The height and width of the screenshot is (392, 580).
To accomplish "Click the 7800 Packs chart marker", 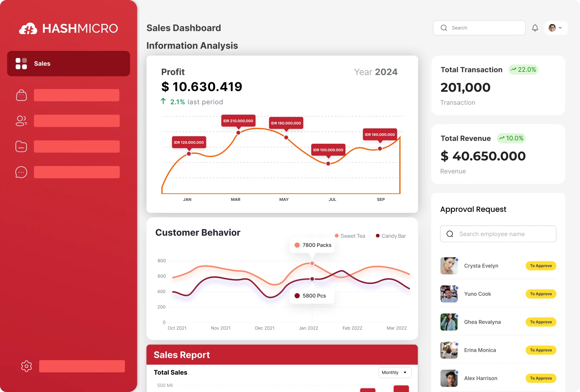I will [x=312, y=263].
